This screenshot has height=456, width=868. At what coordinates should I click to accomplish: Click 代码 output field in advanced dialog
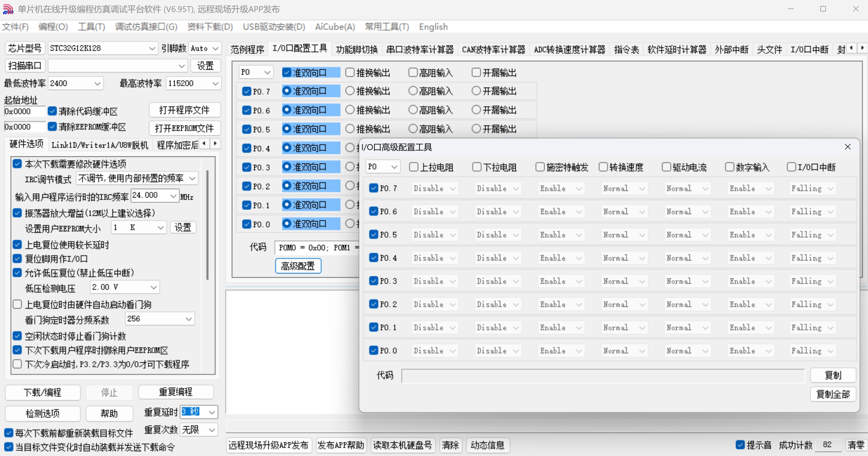(603, 376)
